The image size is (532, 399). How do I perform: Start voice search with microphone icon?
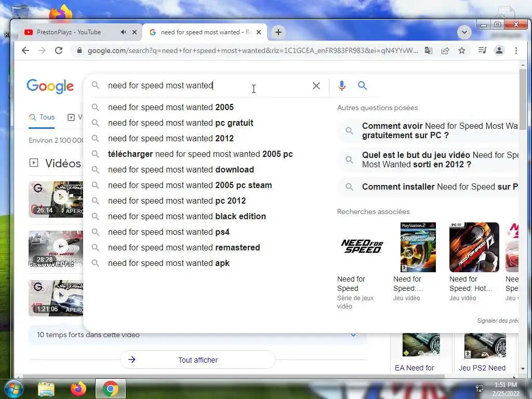point(342,86)
